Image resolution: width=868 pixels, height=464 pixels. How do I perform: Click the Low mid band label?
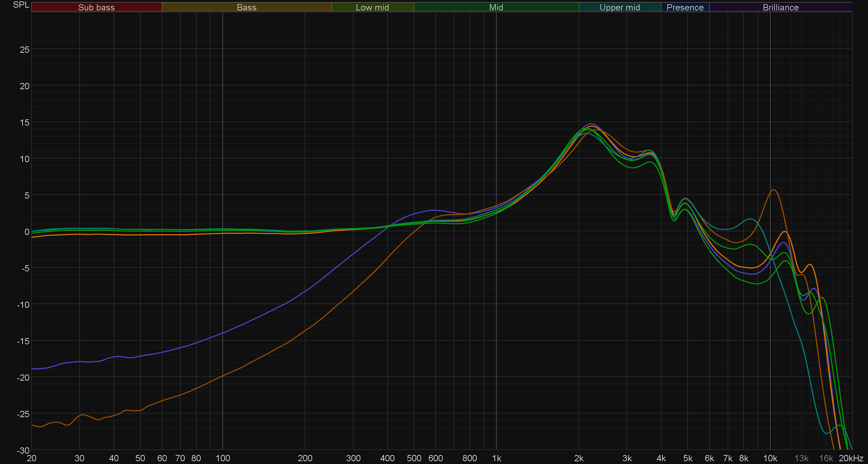[372, 7]
